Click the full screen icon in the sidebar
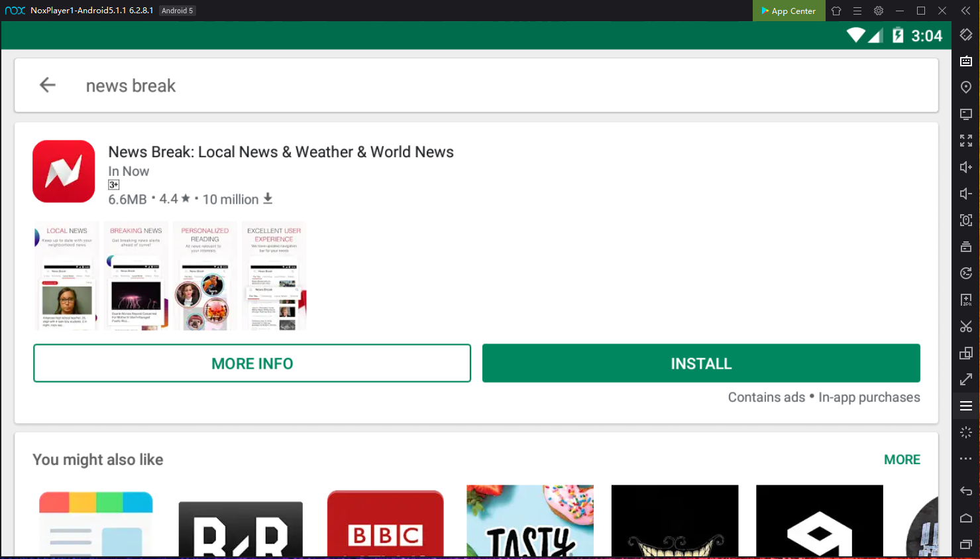Screen dimensions: 980x559 [x=965, y=140]
